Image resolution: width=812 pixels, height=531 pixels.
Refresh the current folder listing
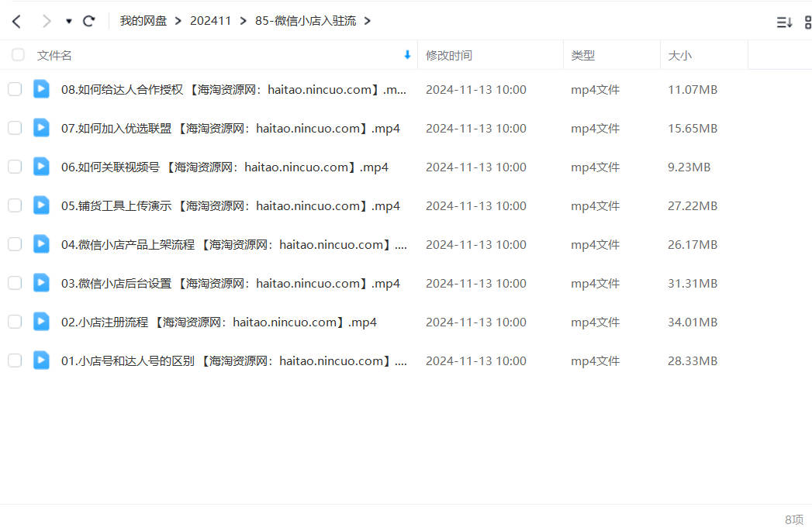pyautogui.click(x=89, y=21)
